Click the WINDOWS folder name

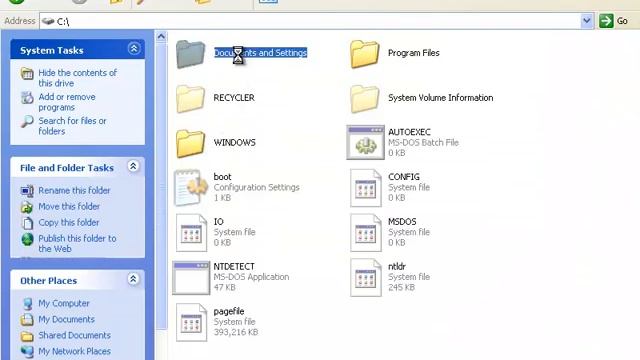235,142
